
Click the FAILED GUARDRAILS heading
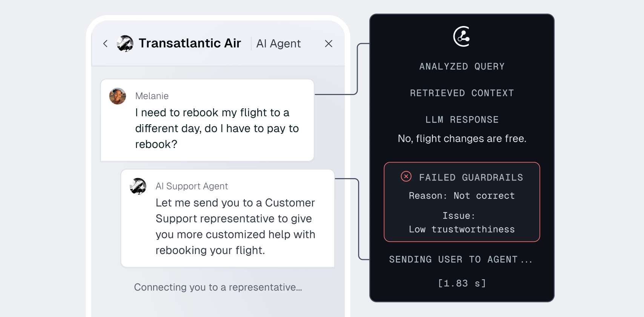471,178
